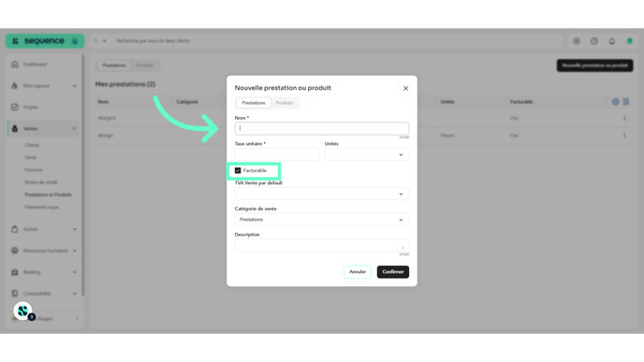Screen dimensions: 644x362
Task: Switch to the Produits tab on the page
Action: pyautogui.click(x=144, y=65)
